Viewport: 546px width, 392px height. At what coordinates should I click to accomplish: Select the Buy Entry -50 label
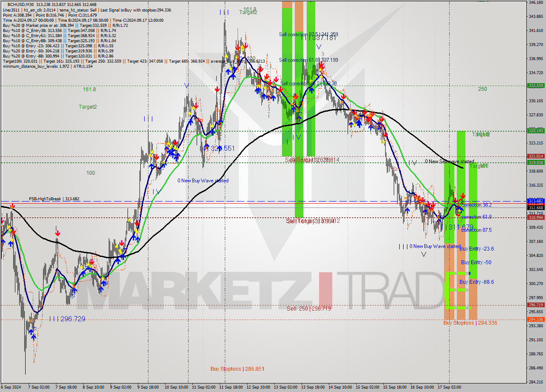coord(476,262)
